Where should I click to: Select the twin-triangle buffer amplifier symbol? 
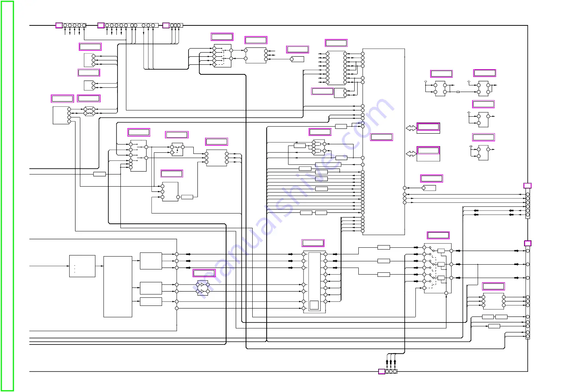click(x=203, y=288)
